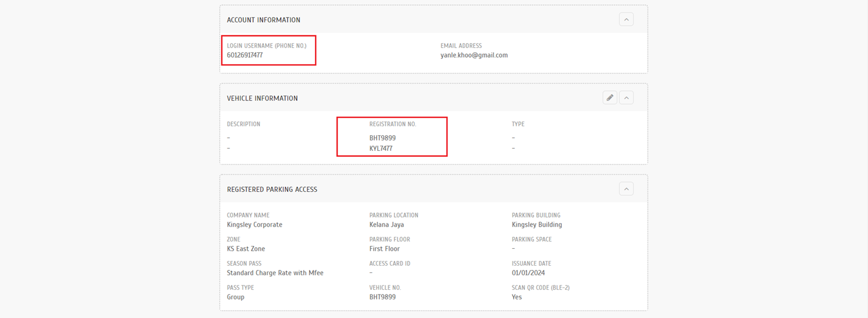The height and width of the screenshot is (318, 868).
Task: Click the Vehicle Information section title
Action: click(x=262, y=99)
